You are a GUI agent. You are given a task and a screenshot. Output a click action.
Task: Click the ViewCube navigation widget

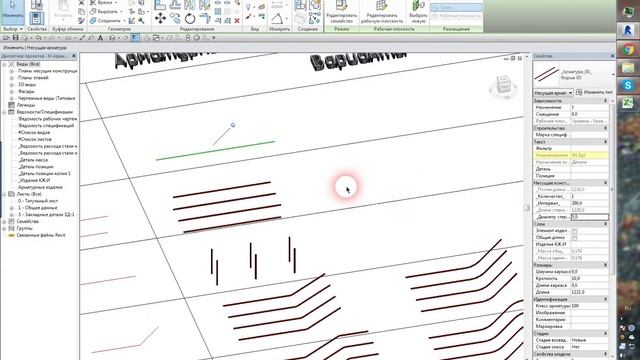504,87
